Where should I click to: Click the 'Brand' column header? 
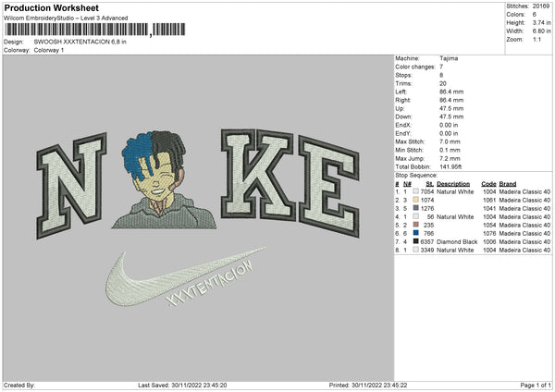pyautogui.click(x=508, y=184)
